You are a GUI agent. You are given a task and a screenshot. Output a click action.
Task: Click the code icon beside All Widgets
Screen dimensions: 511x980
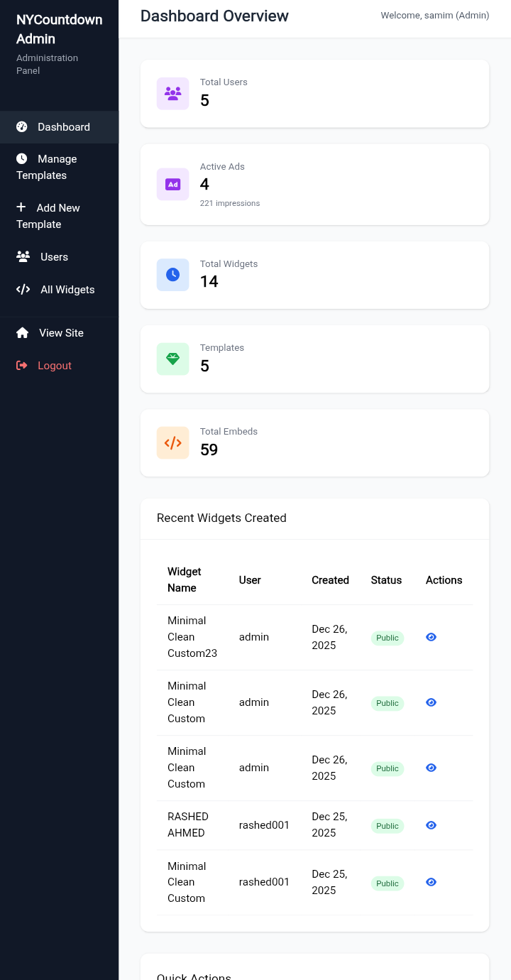pyautogui.click(x=23, y=290)
